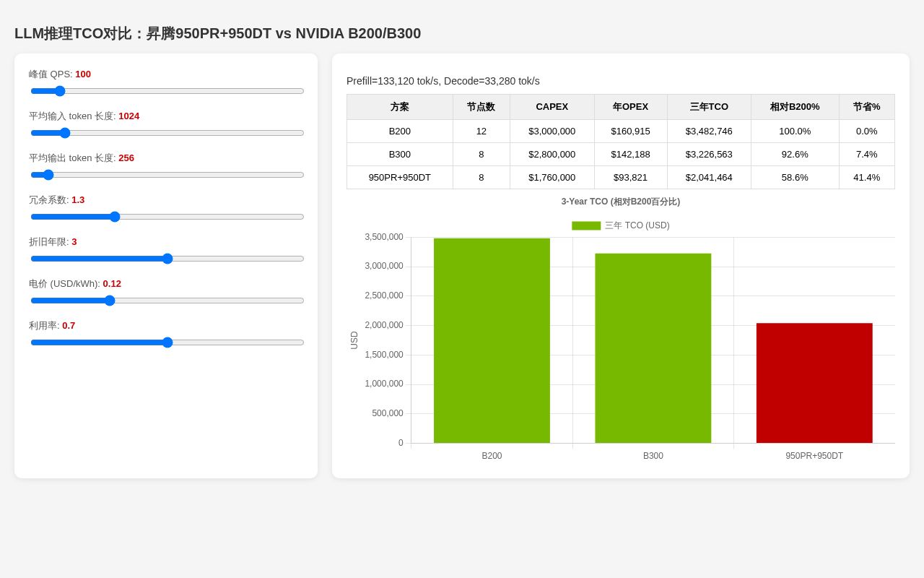Click the 100.0% relative value cell
The image size is (924, 578).
(x=795, y=131)
